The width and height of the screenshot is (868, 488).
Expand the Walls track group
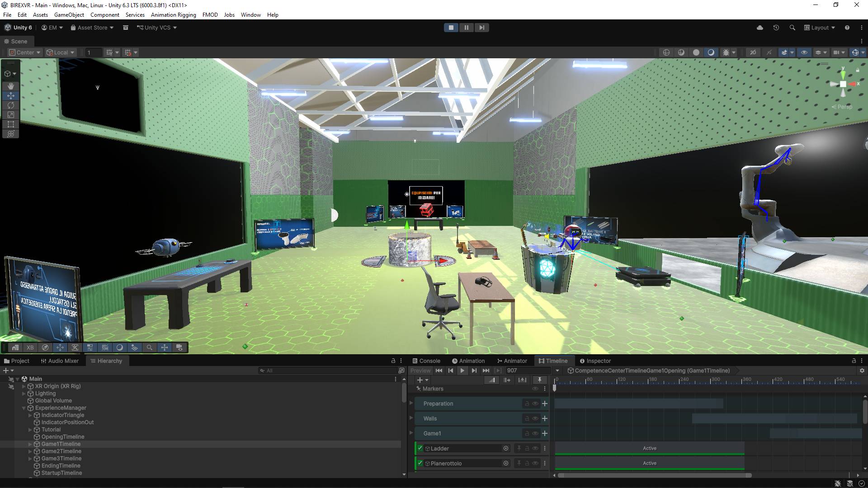point(411,418)
